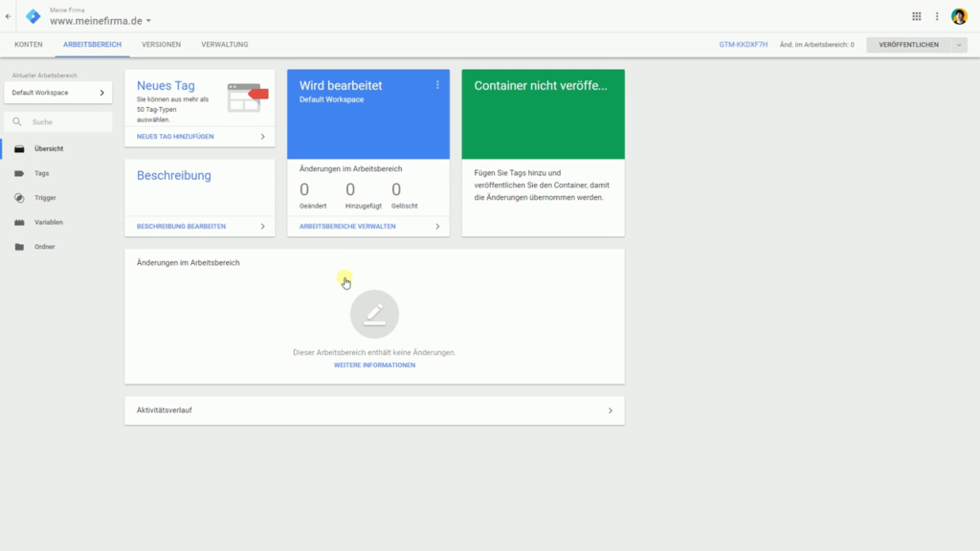Click chevron next to Beschreibung bearbeiten
980x551 pixels.
262,226
